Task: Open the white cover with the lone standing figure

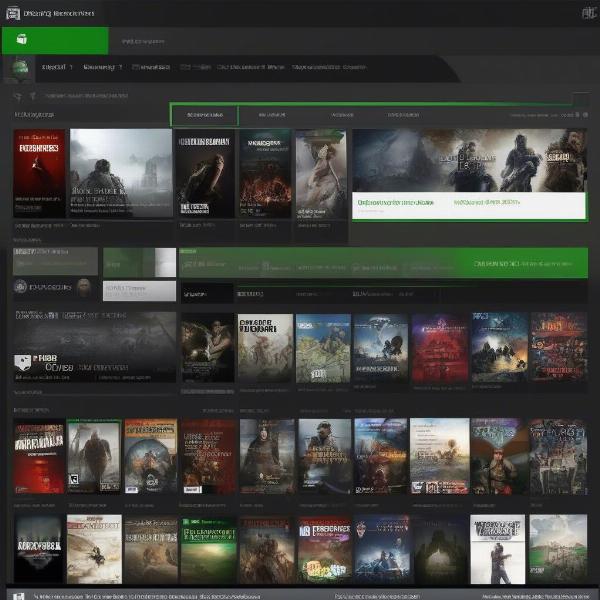Action: (497, 549)
